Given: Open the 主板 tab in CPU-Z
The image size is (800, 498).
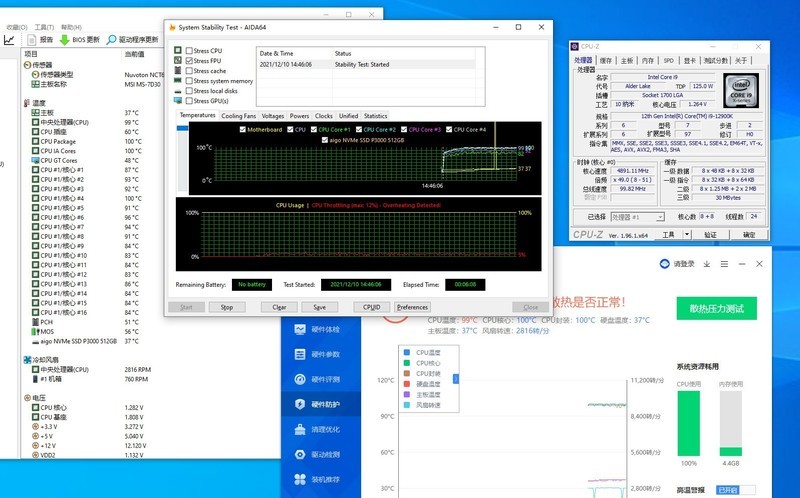Looking at the screenshot, I should coord(627,60).
